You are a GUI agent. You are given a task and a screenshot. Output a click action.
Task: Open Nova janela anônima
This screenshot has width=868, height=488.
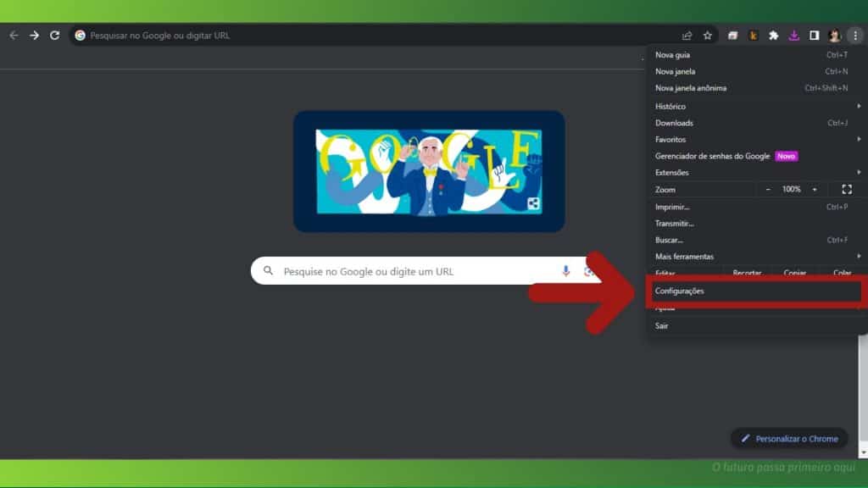pyautogui.click(x=756, y=88)
